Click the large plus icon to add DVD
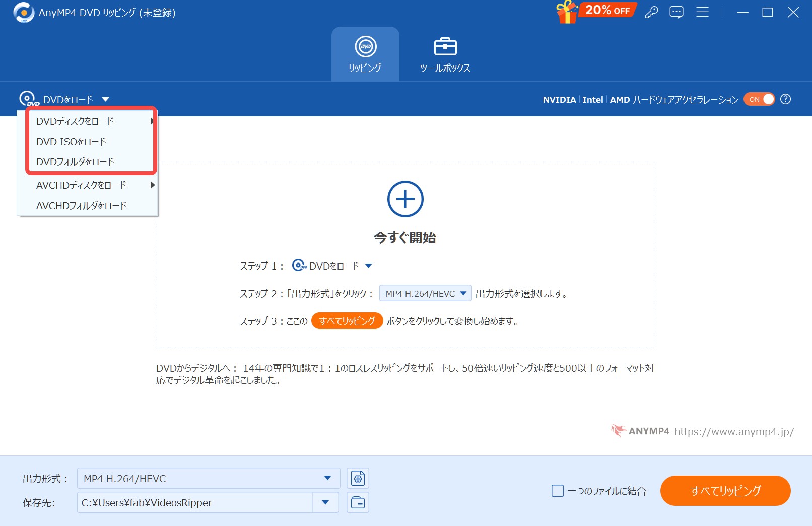The image size is (812, 526). tap(405, 199)
